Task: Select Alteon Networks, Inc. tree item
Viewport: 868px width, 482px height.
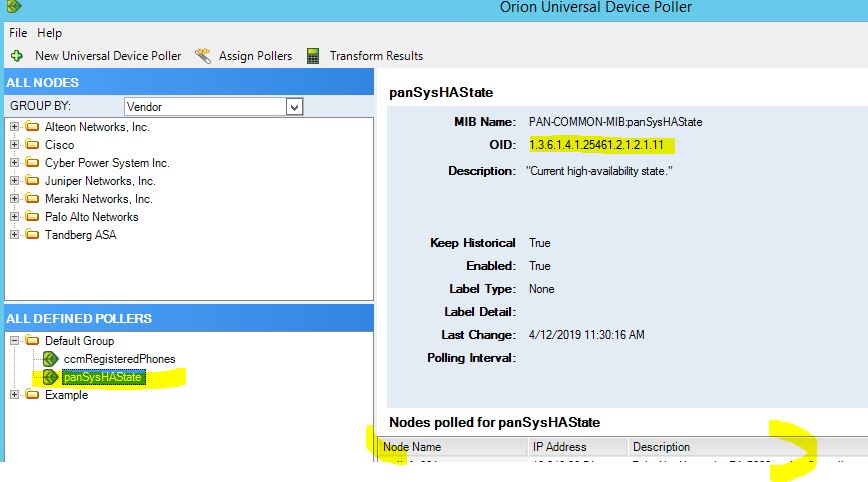Action: coord(97,127)
